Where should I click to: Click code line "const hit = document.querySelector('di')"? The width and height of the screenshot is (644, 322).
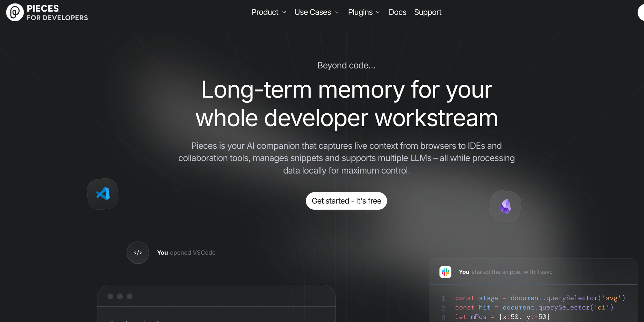pos(534,308)
